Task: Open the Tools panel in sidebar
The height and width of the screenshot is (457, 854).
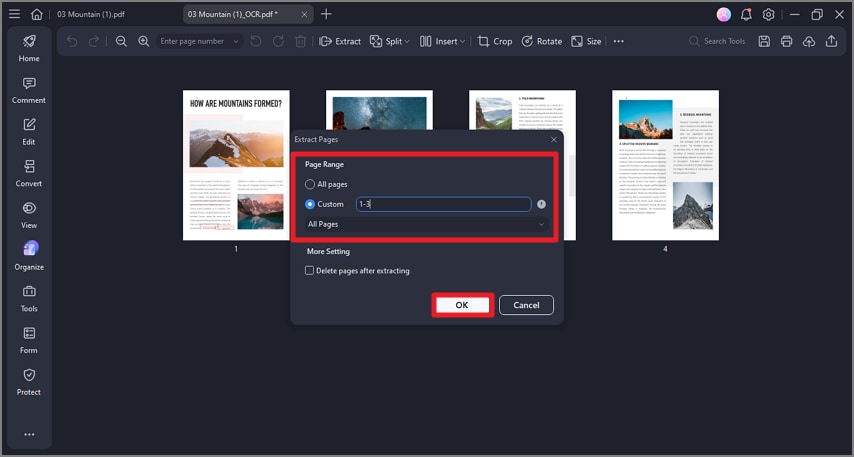Action: click(x=29, y=299)
